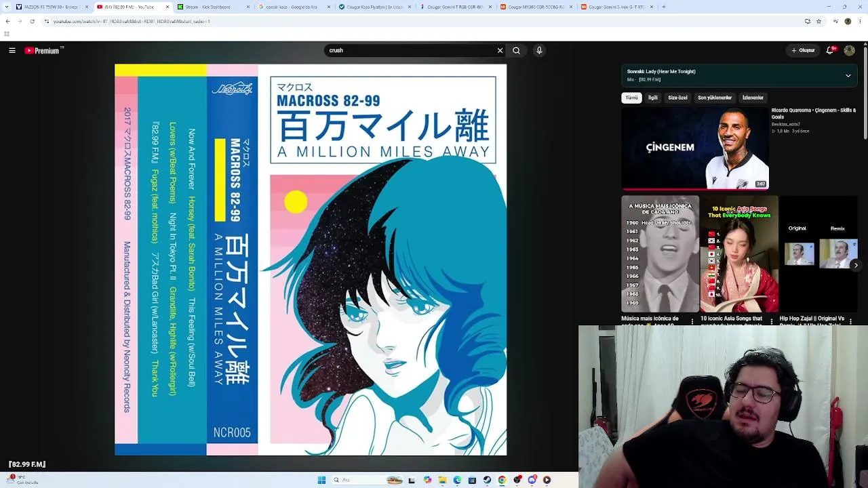Screen dimensions: 868x488
Task: Select the İlgili filter chip
Action: pyautogui.click(x=652, y=98)
